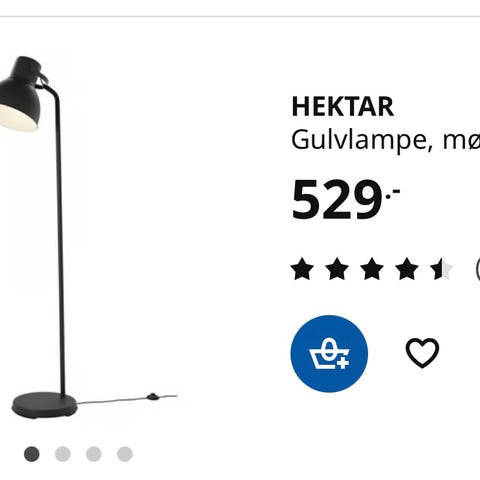Click the 529 price label
Viewport: 480px width, 480px height.
345,200
